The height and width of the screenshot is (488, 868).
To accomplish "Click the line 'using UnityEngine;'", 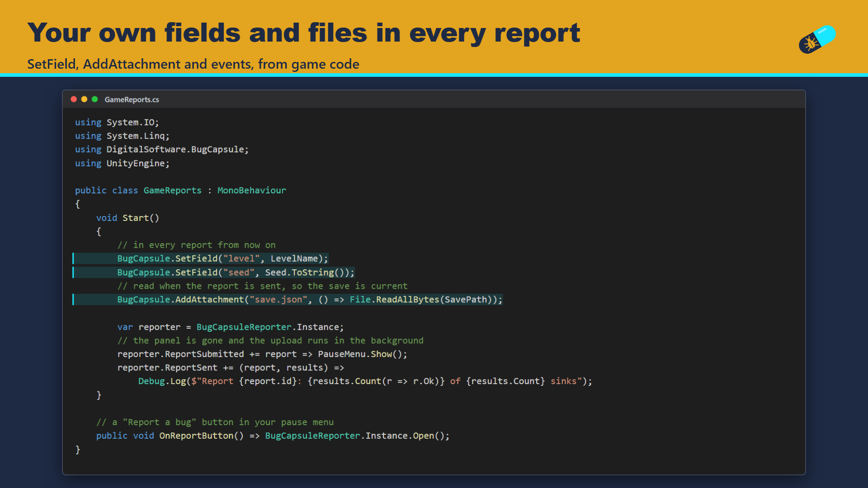I will [x=122, y=163].
